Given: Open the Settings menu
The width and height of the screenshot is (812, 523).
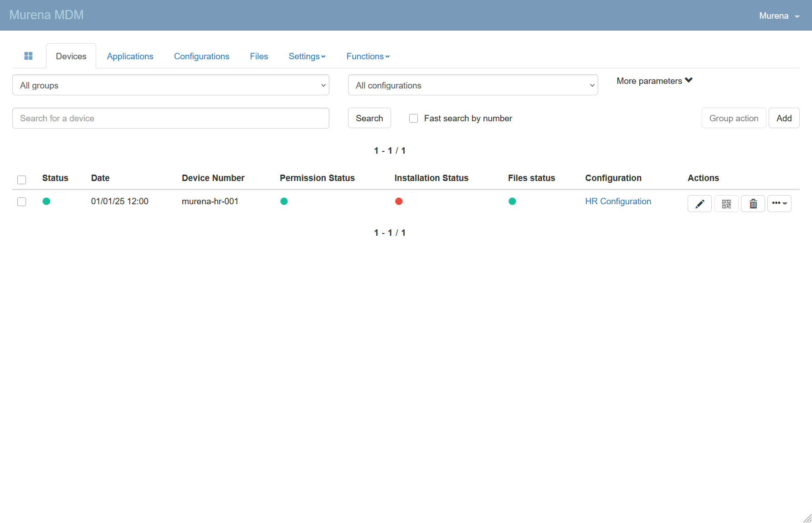Looking at the screenshot, I should click(307, 56).
